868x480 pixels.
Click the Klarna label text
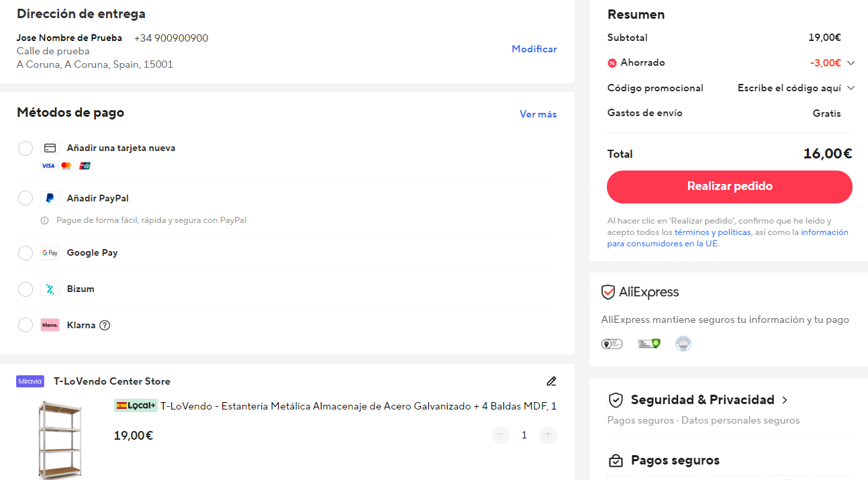[81, 325]
